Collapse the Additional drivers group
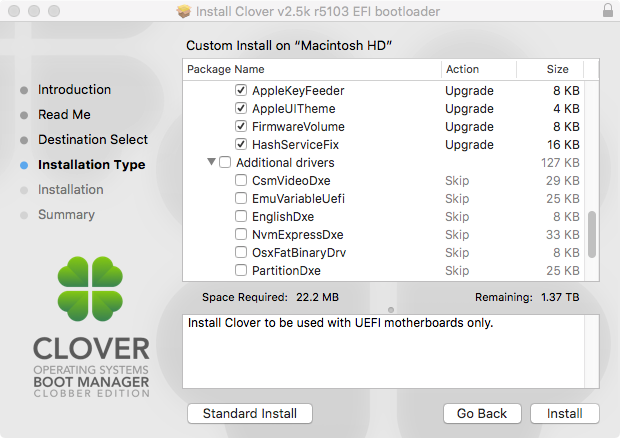Viewport: 620px width, 438px height. [x=211, y=163]
